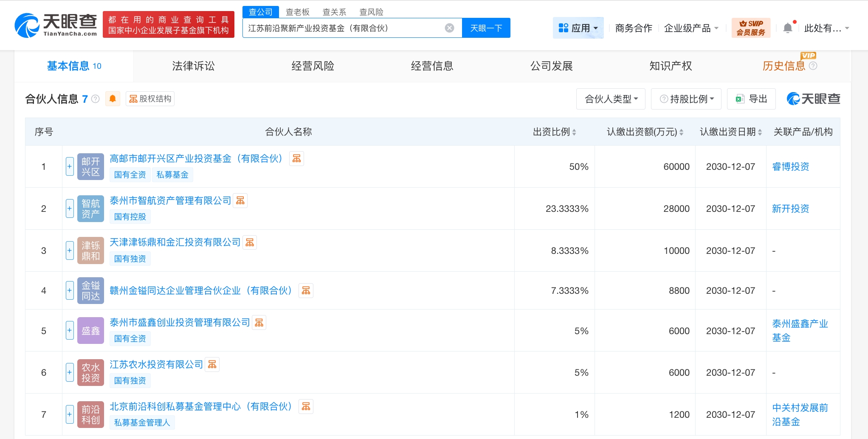Expand row 7 北京前沿科创 plus toggle

pos(70,414)
